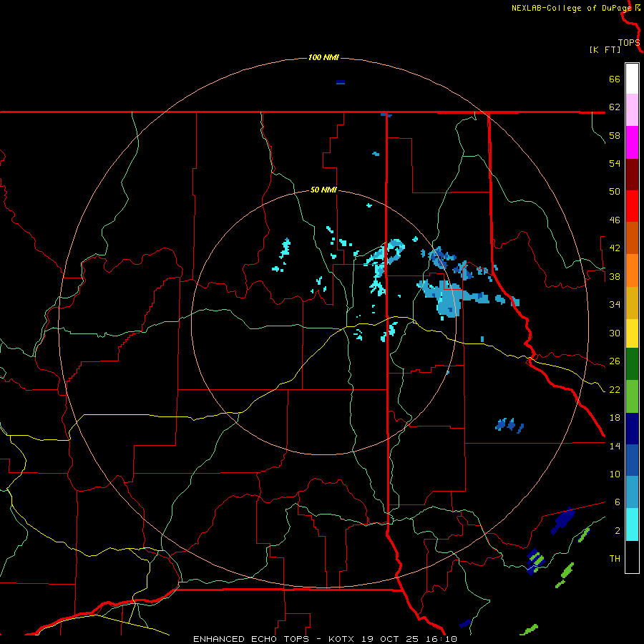Click the dark green 30 kft legend swatch
The image size is (644, 644).
pyautogui.click(x=632, y=364)
